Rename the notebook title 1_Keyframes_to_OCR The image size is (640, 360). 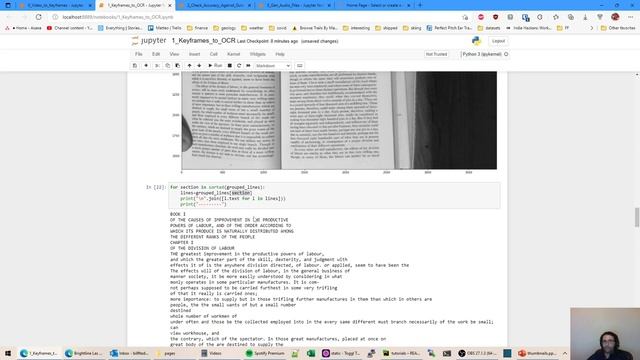tap(203, 41)
